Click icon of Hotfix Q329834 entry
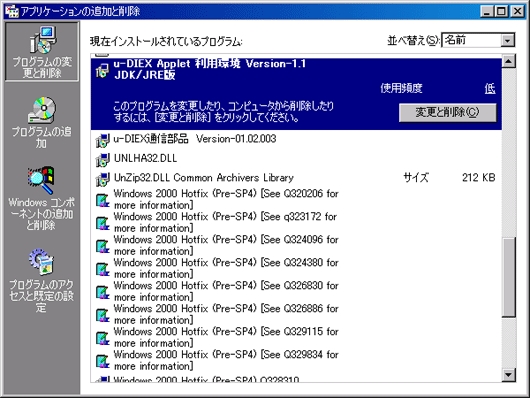This screenshot has width=530, height=398. pyautogui.click(x=103, y=361)
